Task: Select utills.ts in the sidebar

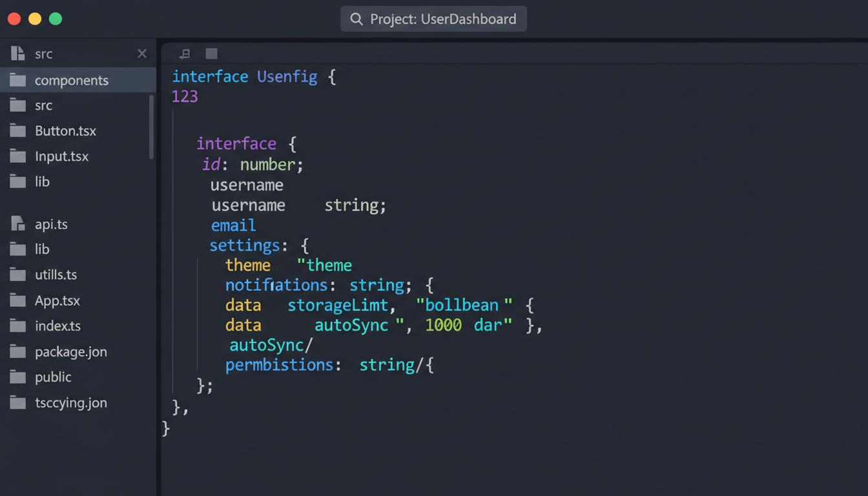Action: [56, 274]
